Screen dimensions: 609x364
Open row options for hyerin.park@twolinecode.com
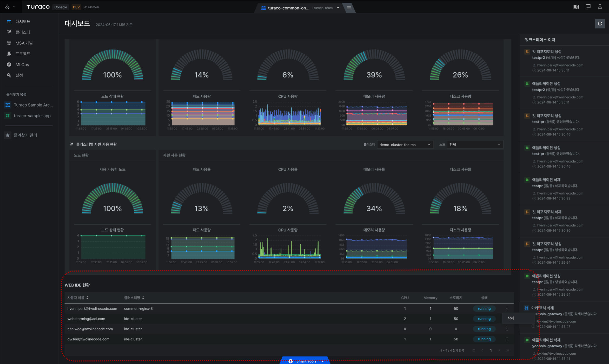coord(507,308)
